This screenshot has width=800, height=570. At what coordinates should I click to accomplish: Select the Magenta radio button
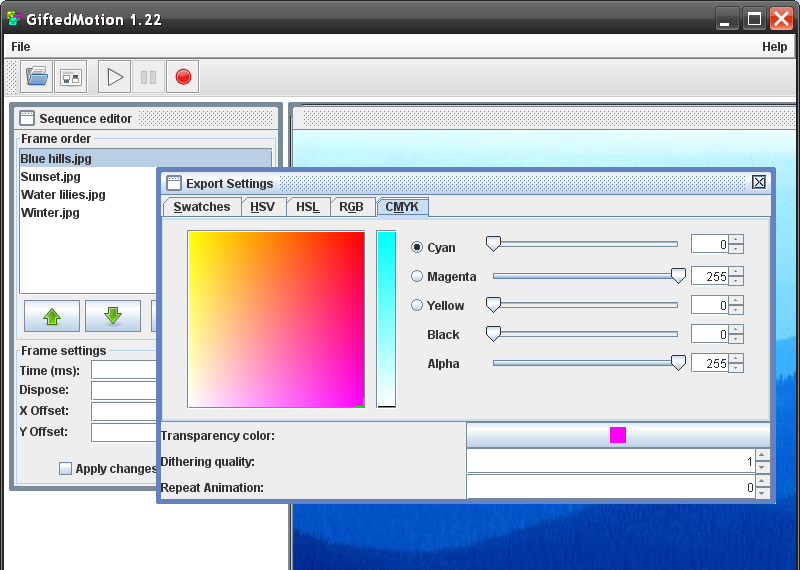point(417,276)
